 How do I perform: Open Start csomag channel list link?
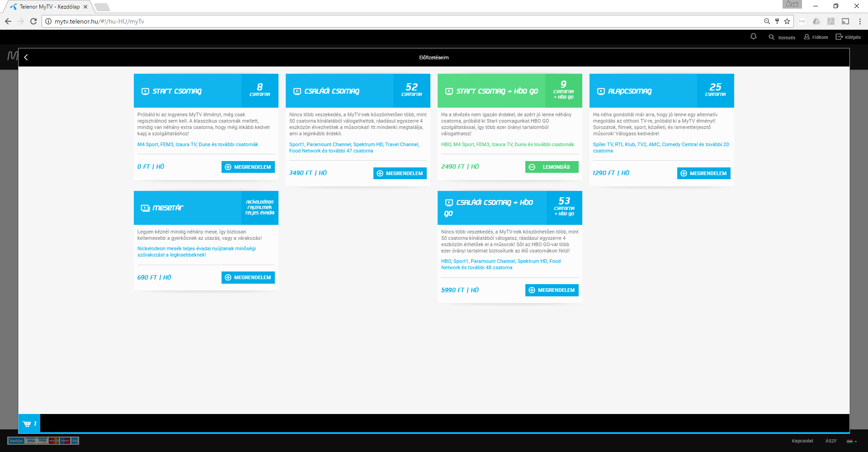(198, 145)
